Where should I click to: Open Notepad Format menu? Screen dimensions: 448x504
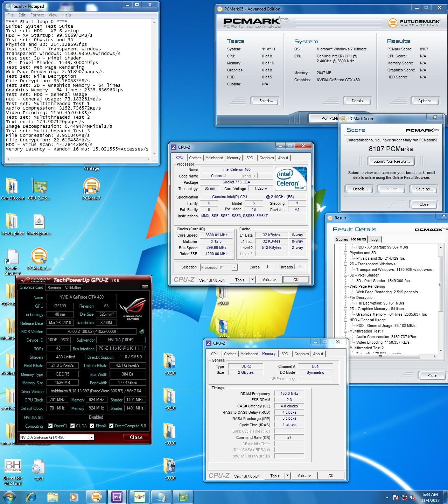[x=37, y=15]
